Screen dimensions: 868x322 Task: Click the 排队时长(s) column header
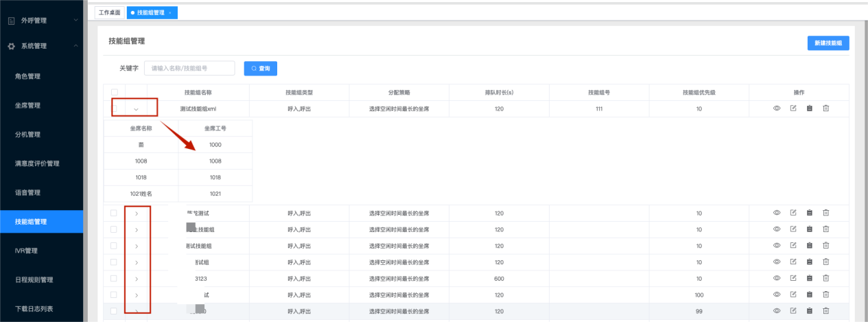point(500,92)
